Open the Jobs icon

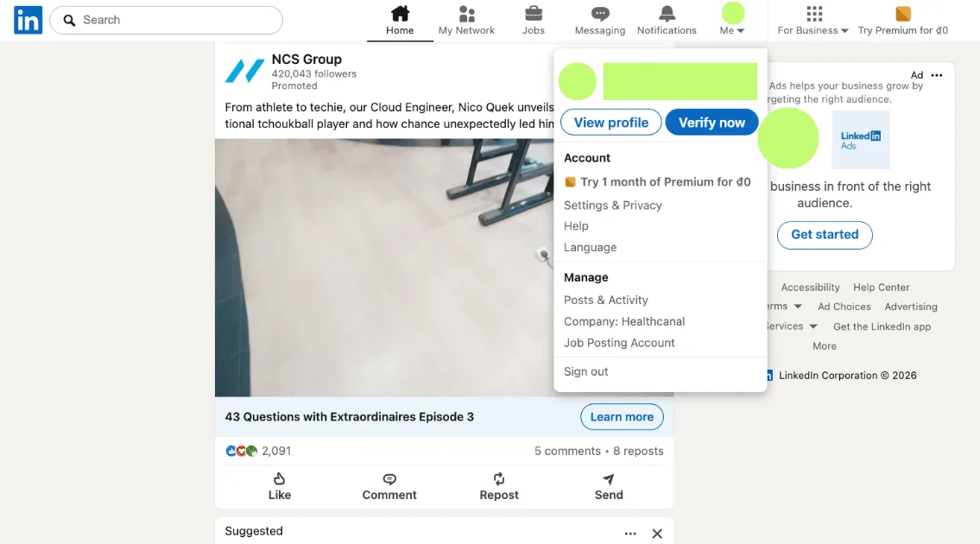(x=533, y=15)
